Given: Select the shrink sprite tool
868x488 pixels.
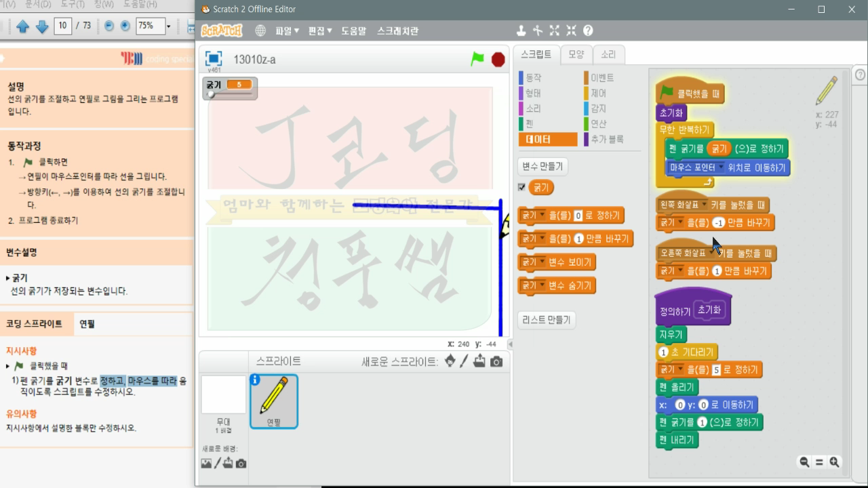Looking at the screenshot, I should [571, 30].
